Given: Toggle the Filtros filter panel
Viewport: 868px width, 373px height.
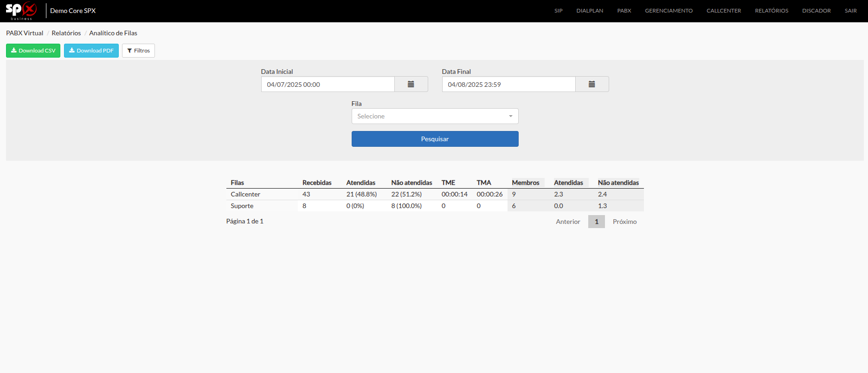Looking at the screenshot, I should point(138,51).
